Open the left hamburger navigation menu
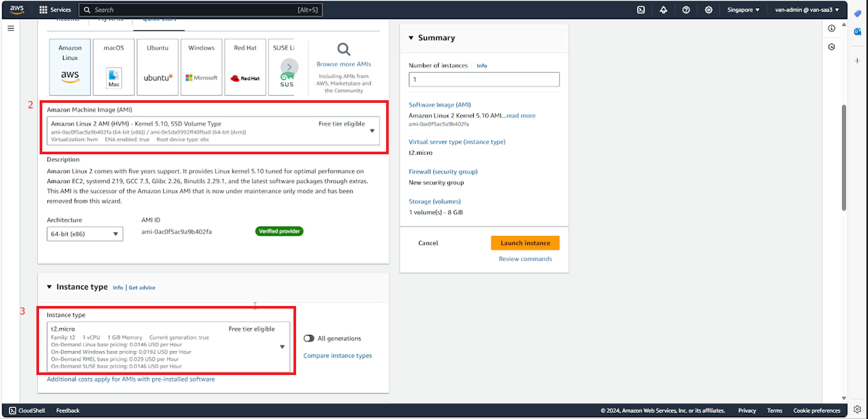 [x=11, y=28]
